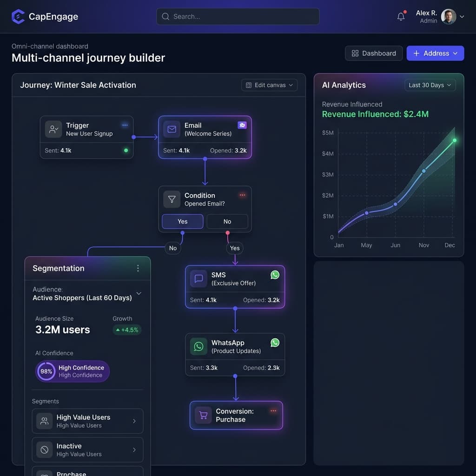Click the '$5M' axis label

[328, 133]
